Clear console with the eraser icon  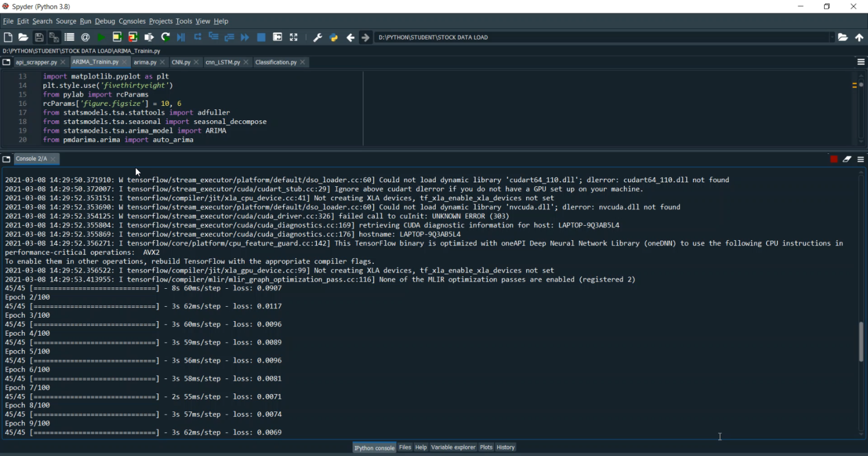(847, 159)
